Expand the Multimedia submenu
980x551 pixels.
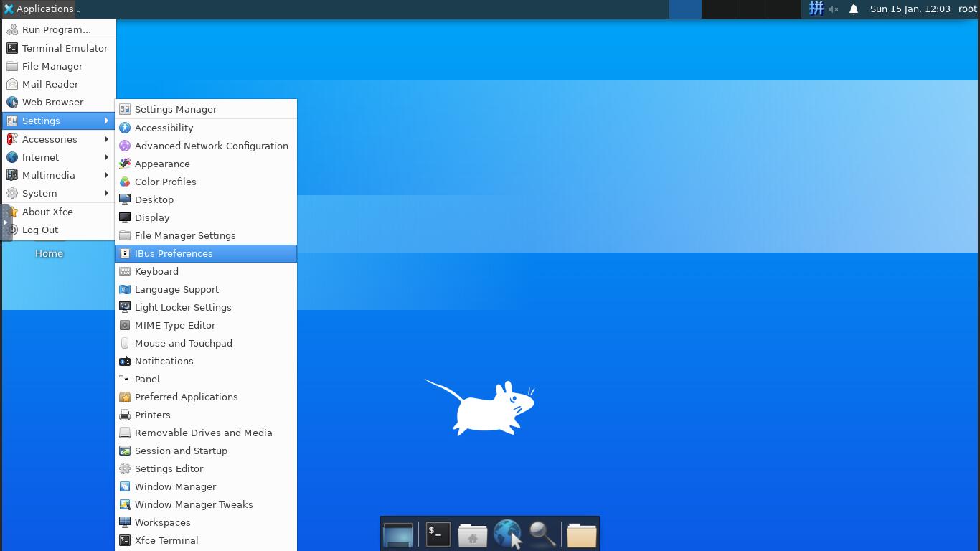pos(59,175)
